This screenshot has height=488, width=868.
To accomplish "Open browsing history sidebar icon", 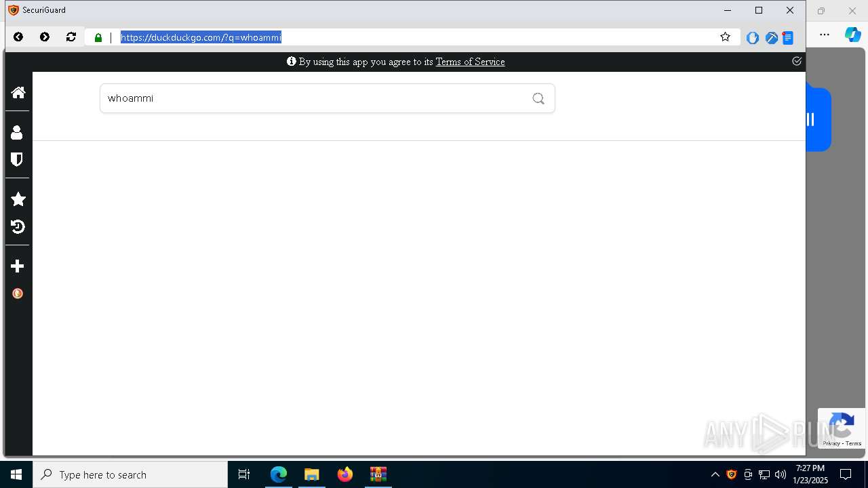I will 18,226.
